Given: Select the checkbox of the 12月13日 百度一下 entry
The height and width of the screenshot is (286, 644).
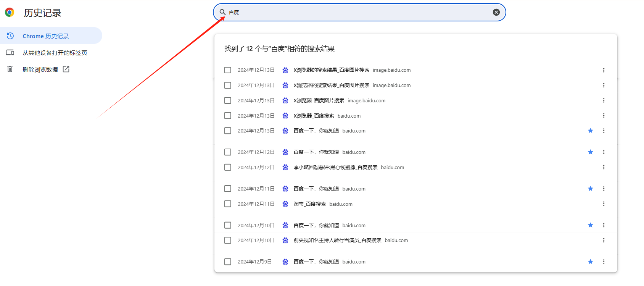Looking at the screenshot, I should (x=228, y=131).
